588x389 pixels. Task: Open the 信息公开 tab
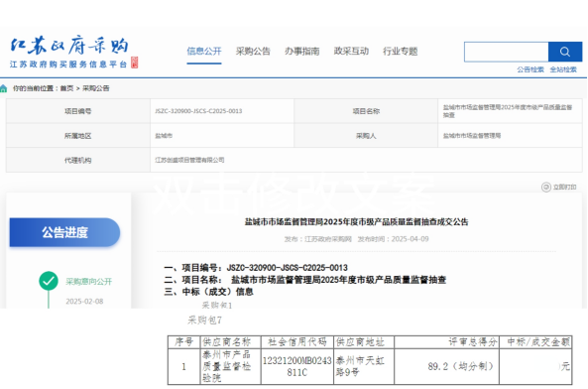204,52
